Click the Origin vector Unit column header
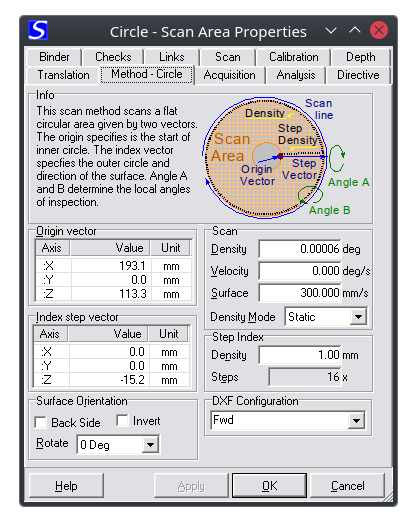 coord(171,248)
